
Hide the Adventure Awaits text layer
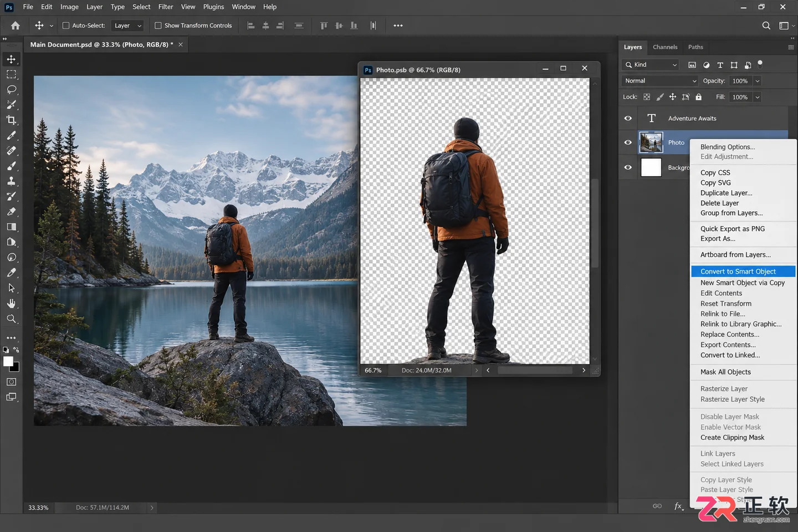tap(628, 118)
